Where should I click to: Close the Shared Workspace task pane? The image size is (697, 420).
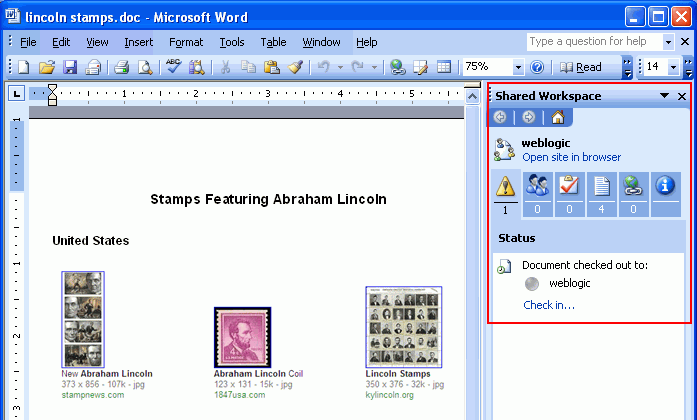pyautogui.click(x=682, y=96)
